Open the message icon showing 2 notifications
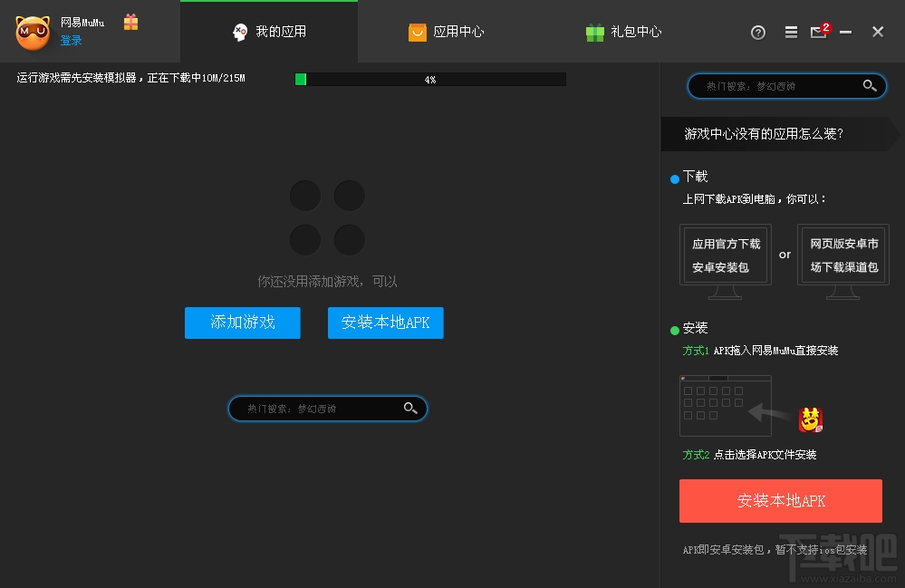Image resolution: width=905 pixels, height=588 pixels. click(x=820, y=34)
